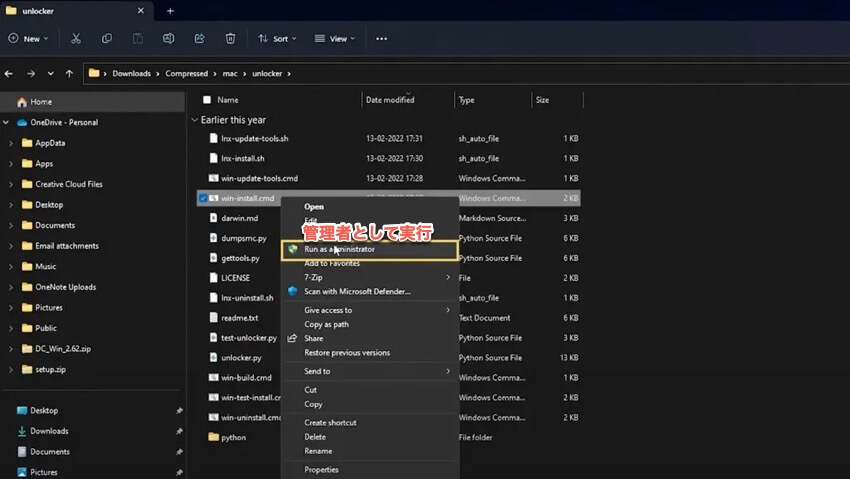Uncheck the win-install.cmd checkbox
This screenshot has height=479, width=850.
[203, 198]
